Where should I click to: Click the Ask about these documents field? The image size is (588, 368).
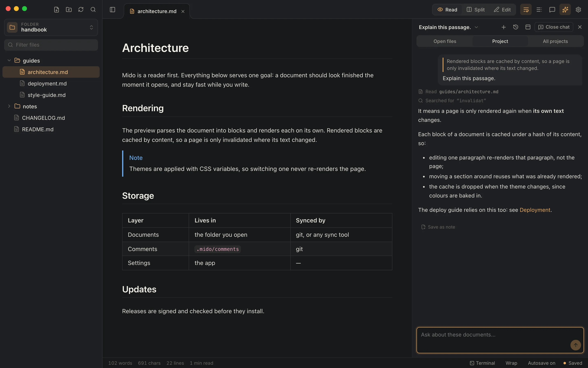click(x=500, y=340)
